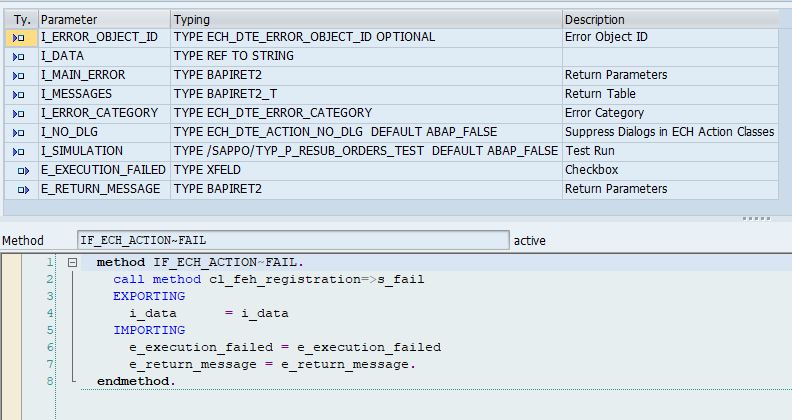Screen dimensions: 792x420
Task: Click importing icon for I_ERROR_CATEGORY row
Action: click(x=19, y=114)
